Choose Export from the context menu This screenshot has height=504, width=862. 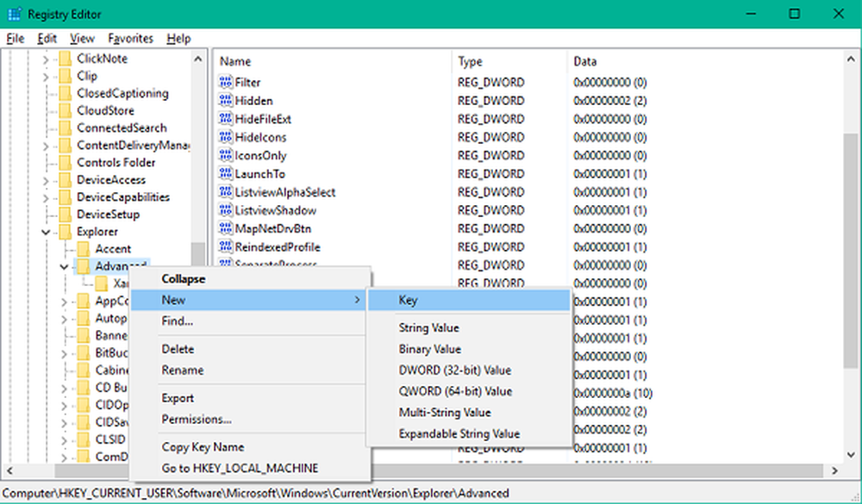point(178,398)
